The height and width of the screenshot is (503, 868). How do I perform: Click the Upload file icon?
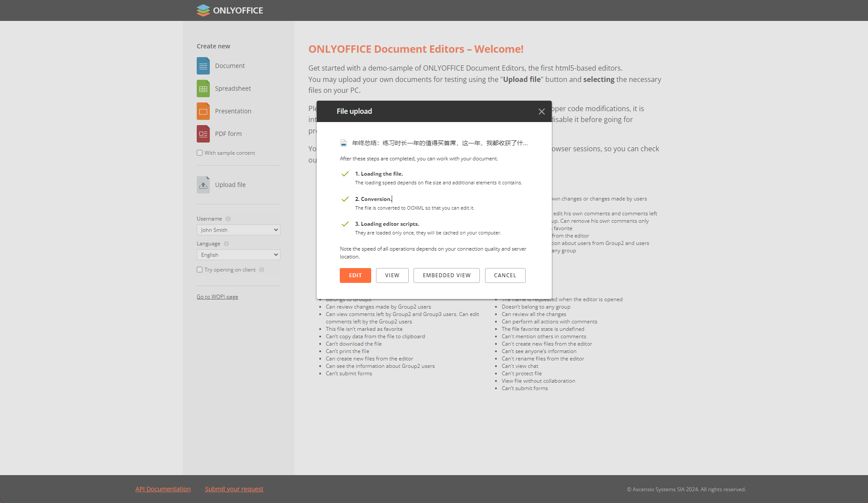click(x=203, y=185)
